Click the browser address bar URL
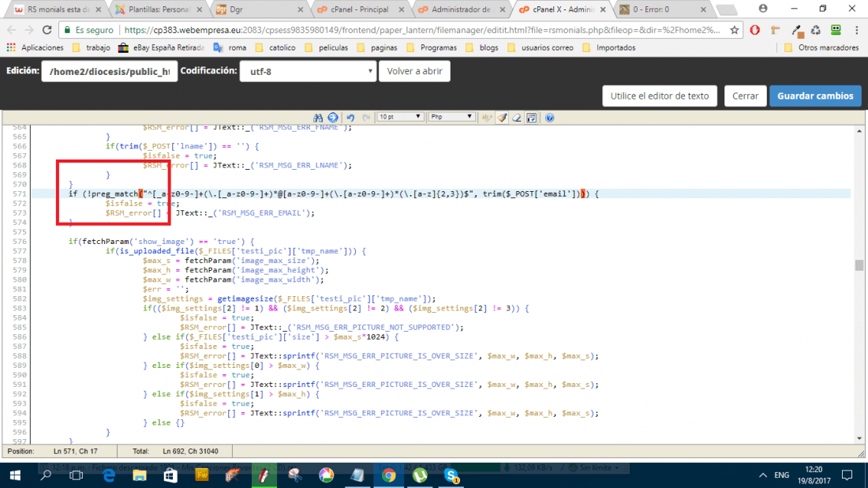This screenshot has height=488, width=868. (422, 30)
